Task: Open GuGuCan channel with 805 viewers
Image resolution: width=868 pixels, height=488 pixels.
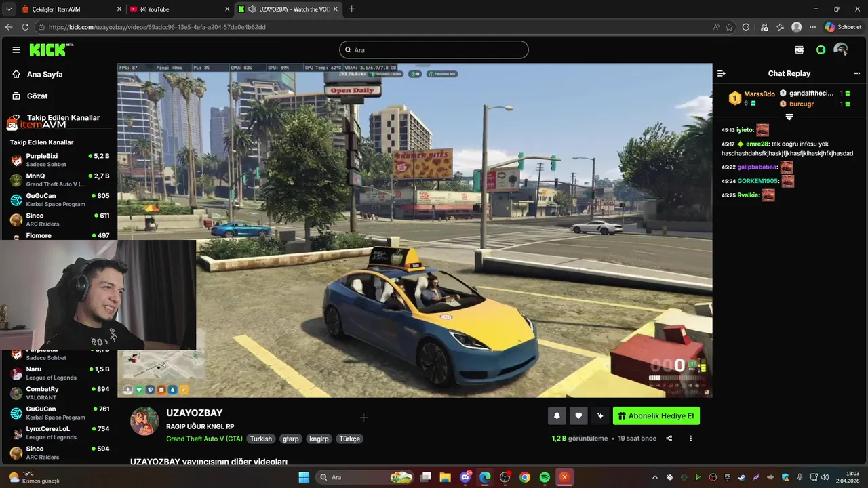Action: pos(60,199)
